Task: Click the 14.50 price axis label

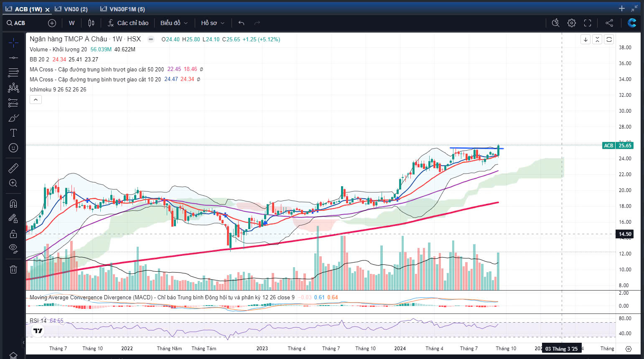Action: [625, 234]
